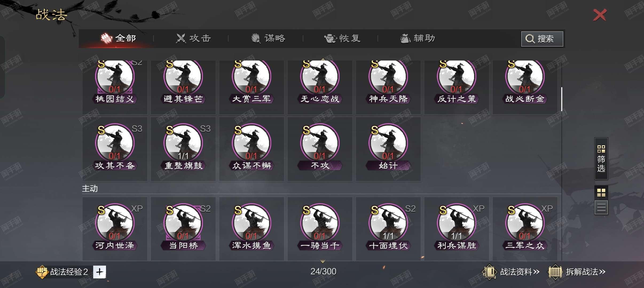The height and width of the screenshot is (288, 644).
Task: Switch to list view layout
Action: coord(601,207)
